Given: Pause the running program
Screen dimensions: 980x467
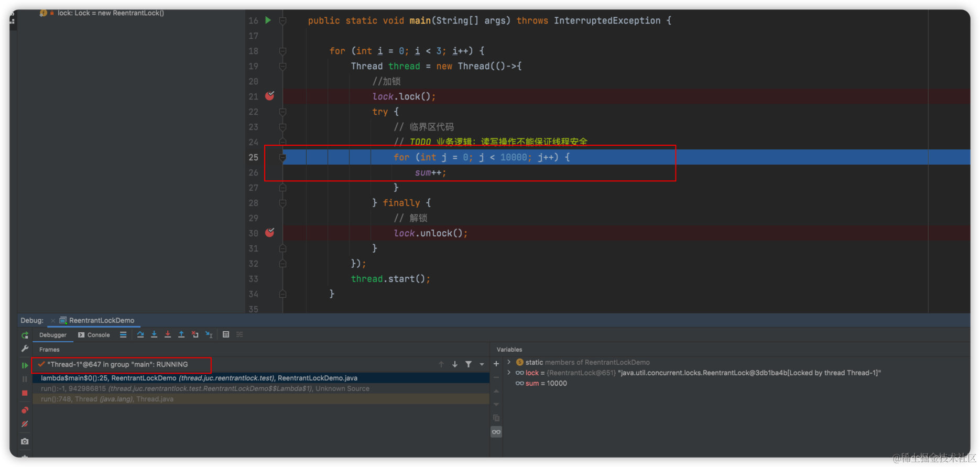Looking at the screenshot, I should 25,379.
